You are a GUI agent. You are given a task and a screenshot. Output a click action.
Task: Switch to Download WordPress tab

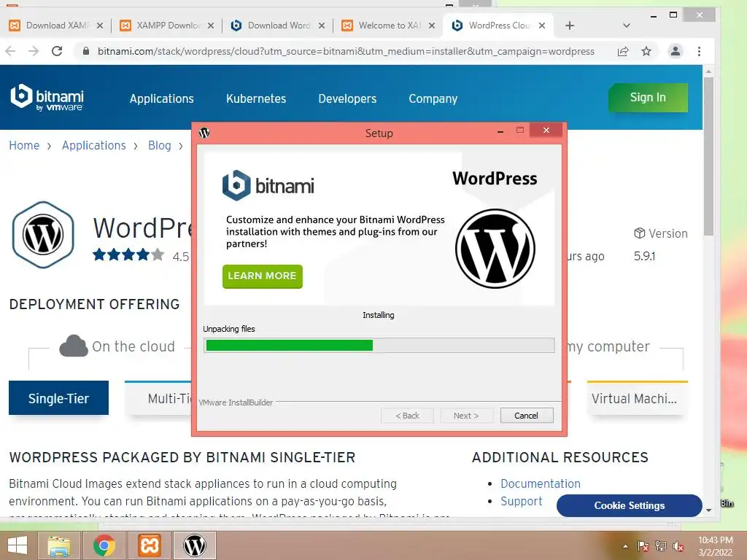tap(278, 26)
